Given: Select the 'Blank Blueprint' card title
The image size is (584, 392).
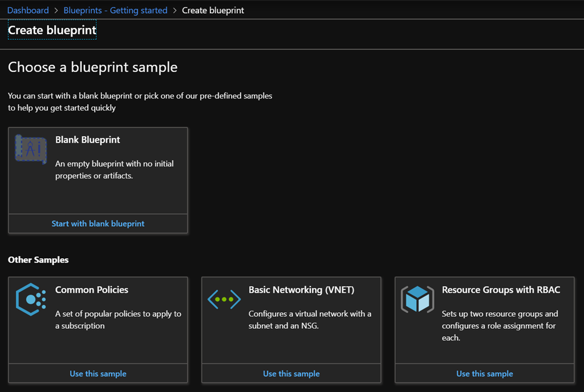Looking at the screenshot, I should click(x=88, y=140).
